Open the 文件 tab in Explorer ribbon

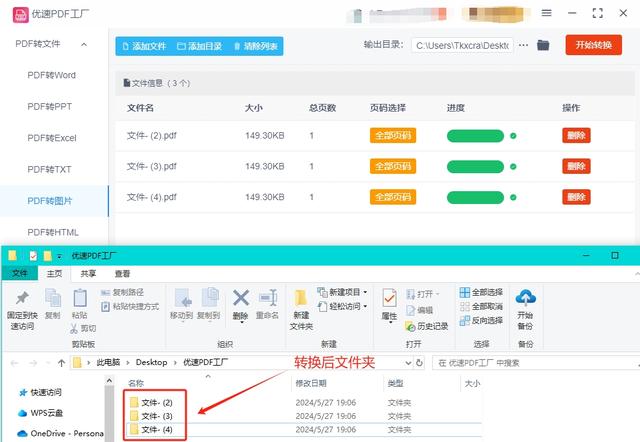point(20,273)
